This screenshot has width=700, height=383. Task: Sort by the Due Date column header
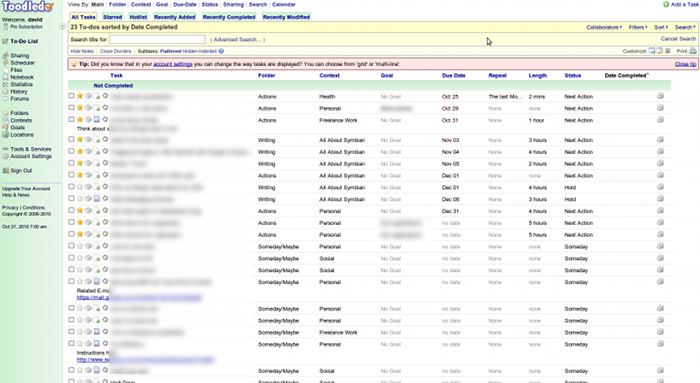tap(454, 75)
